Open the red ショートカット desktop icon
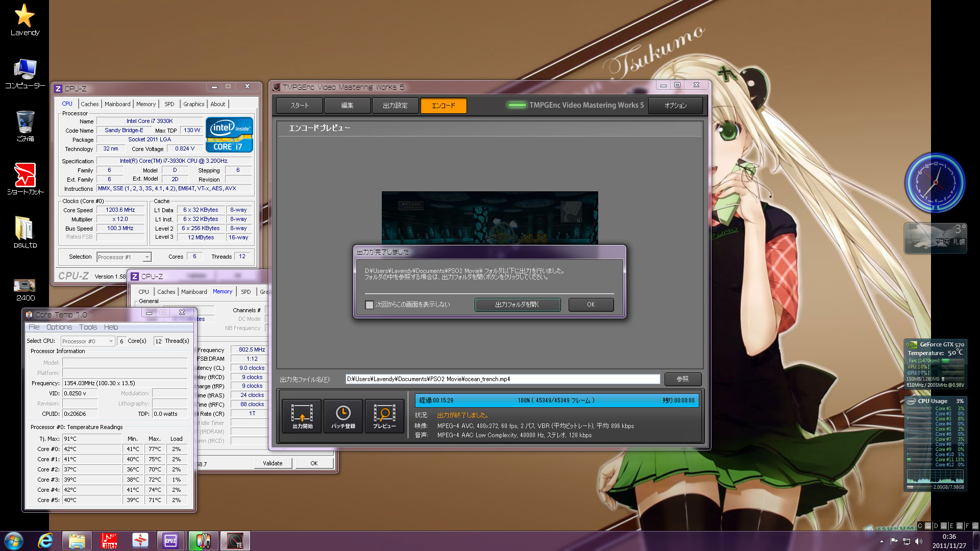 point(25,180)
